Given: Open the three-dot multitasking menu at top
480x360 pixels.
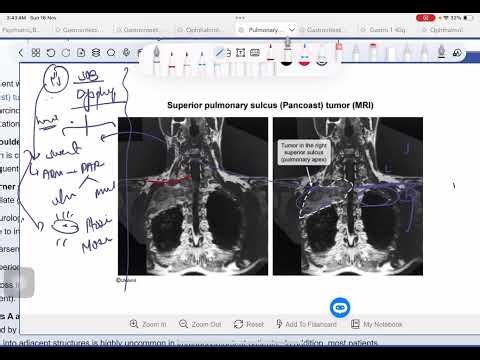Looking at the screenshot, I should [x=240, y=18].
